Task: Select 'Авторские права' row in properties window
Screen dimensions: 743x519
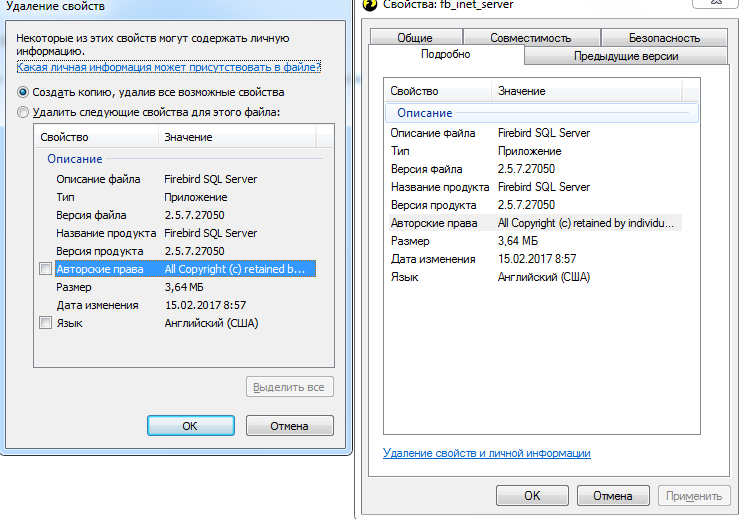Action: pos(535,223)
